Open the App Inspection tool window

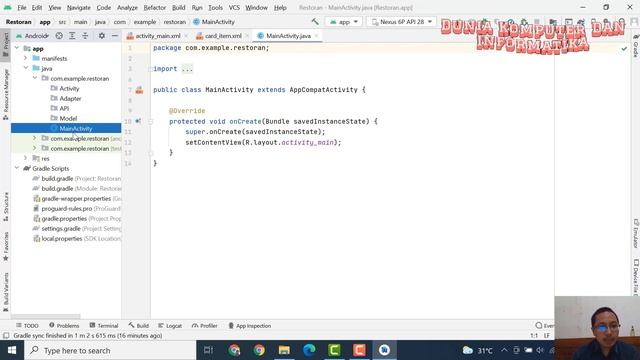tap(249, 326)
